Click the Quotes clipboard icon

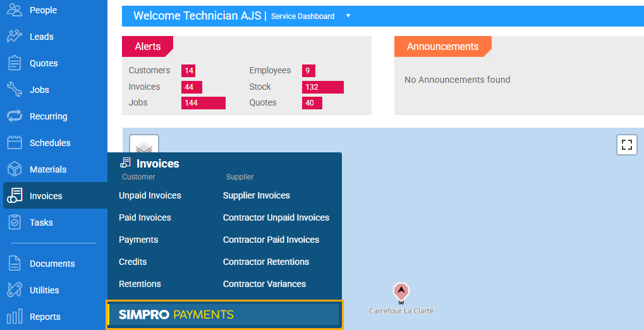[15, 63]
